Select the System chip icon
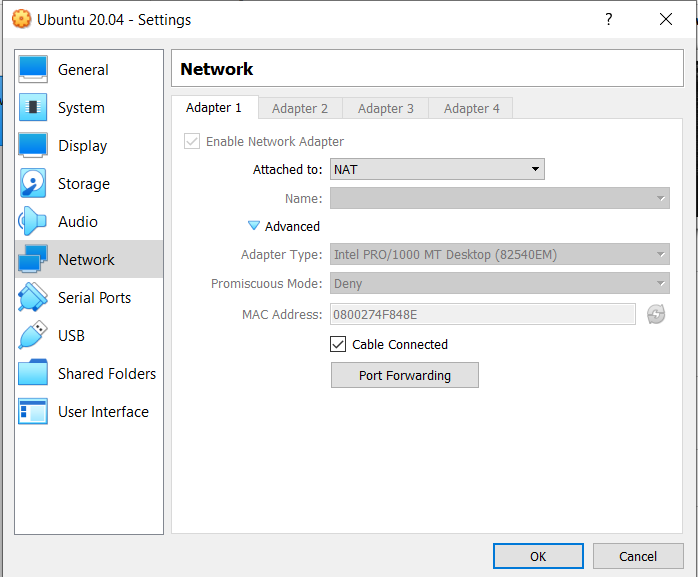 [x=33, y=107]
